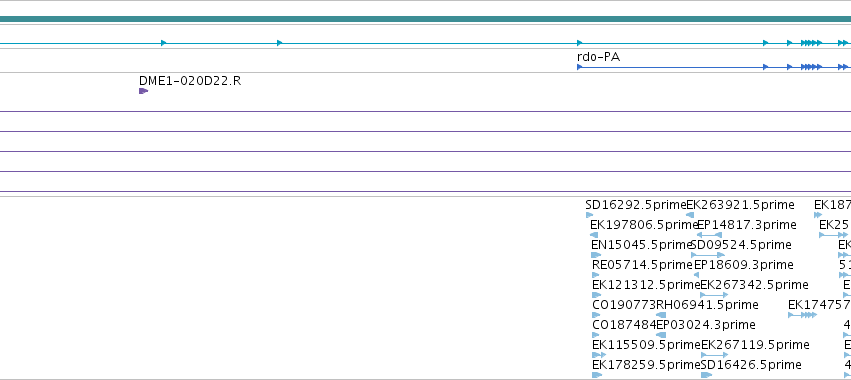Screen dimensions: 851x380
Task: Select the EK267342.5prime EST arrow glyph
Action: pyautogui.click(x=714, y=295)
